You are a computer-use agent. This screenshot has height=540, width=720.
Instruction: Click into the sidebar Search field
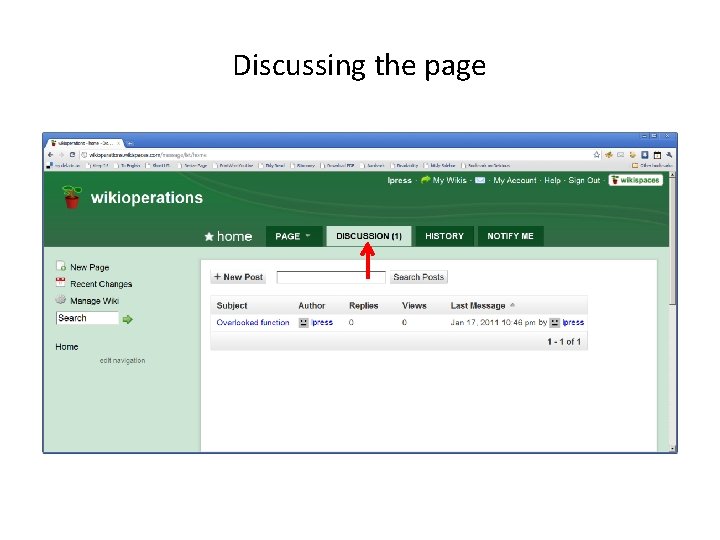coord(87,318)
